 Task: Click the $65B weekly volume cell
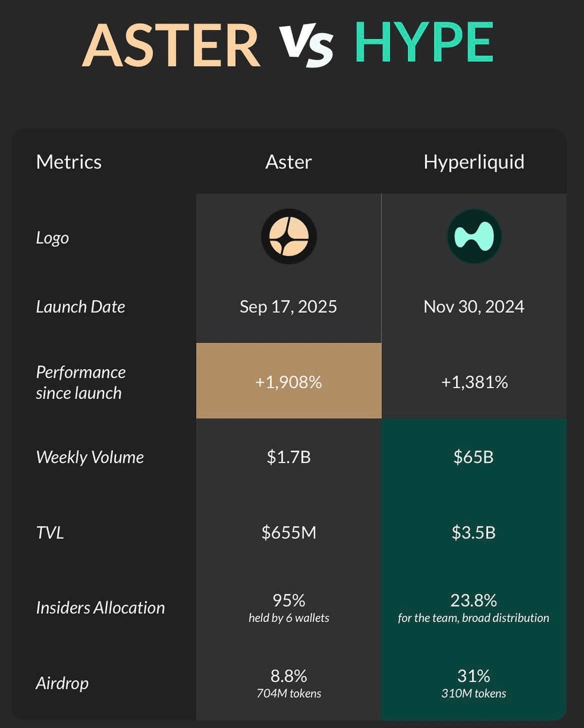(x=474, y=456)
